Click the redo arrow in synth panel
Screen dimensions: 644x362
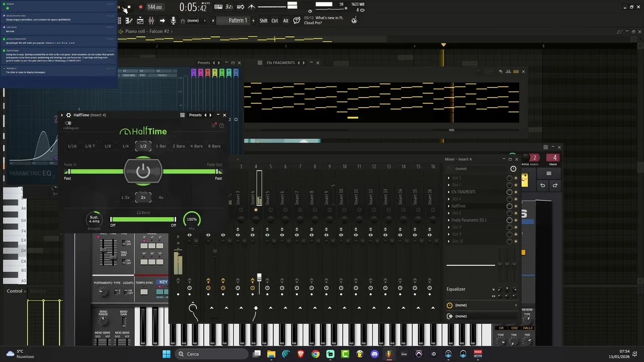(555, 186)
